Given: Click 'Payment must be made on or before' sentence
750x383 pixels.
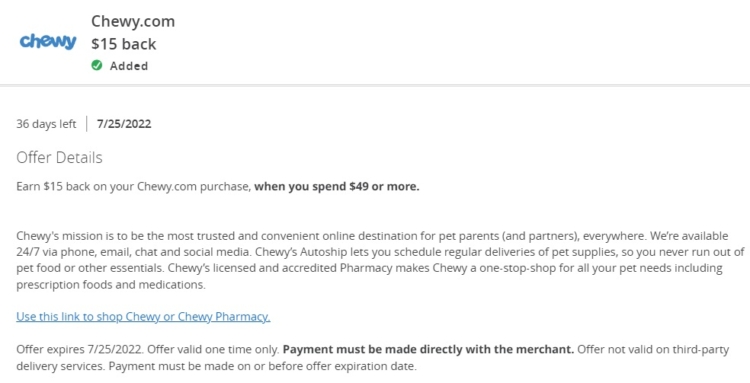Looking at the screenshot, I should pyautogui.click(x=262, y=367).
